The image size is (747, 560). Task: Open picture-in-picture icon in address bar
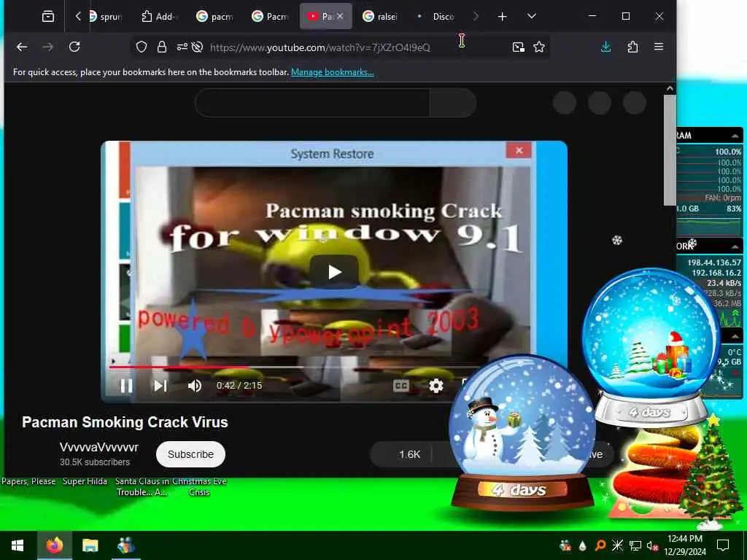click(519, 47)
